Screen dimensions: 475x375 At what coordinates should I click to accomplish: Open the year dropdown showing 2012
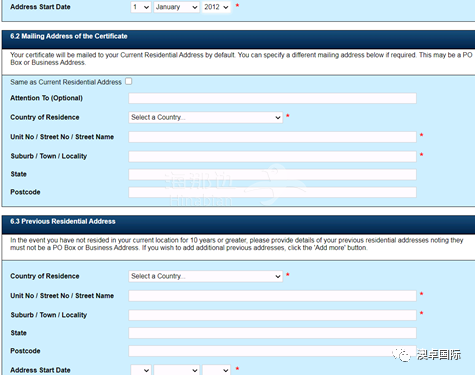tap(216, 7)
